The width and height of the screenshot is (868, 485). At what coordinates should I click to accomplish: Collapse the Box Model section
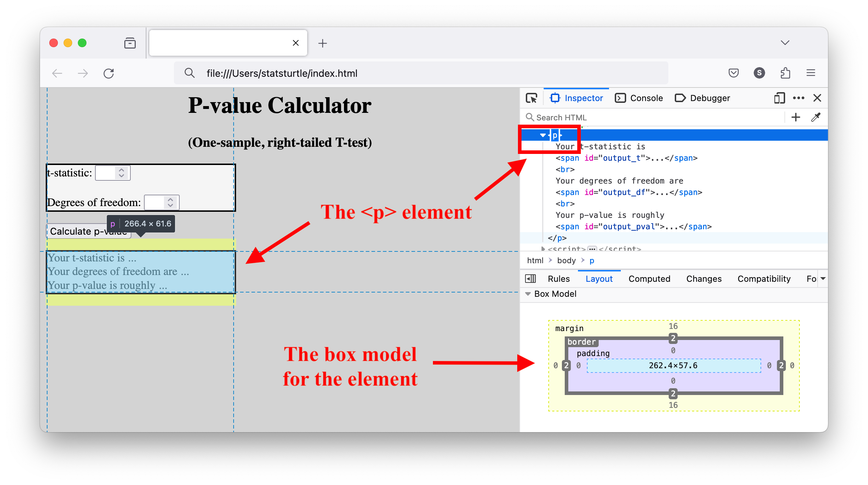click(x=528, y=294)
